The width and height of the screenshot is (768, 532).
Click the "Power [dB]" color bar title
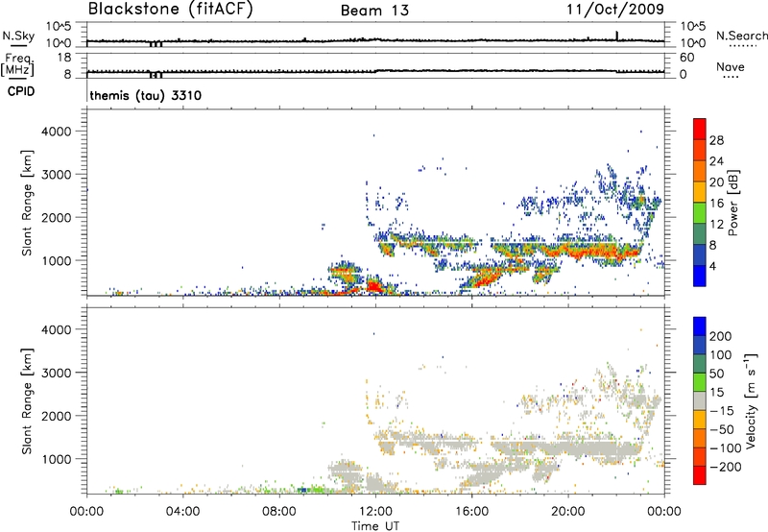(x=732, y=203)
